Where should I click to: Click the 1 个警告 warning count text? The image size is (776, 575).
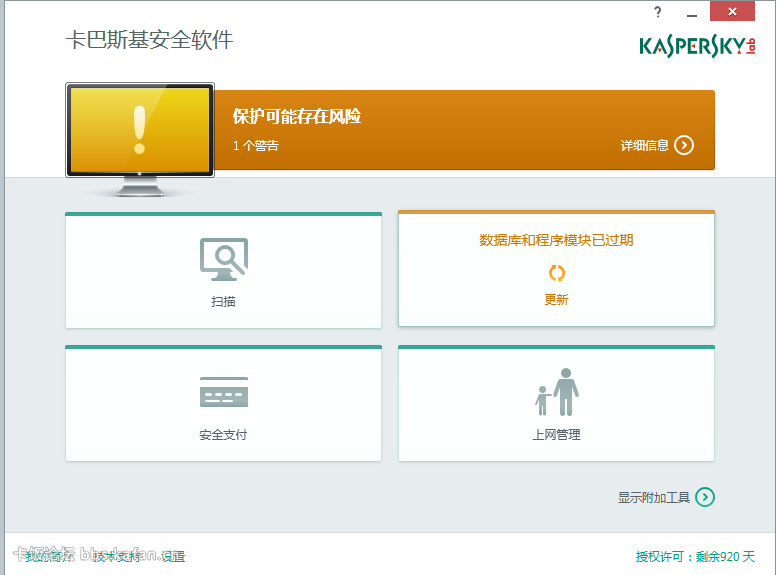coord(256,145)
